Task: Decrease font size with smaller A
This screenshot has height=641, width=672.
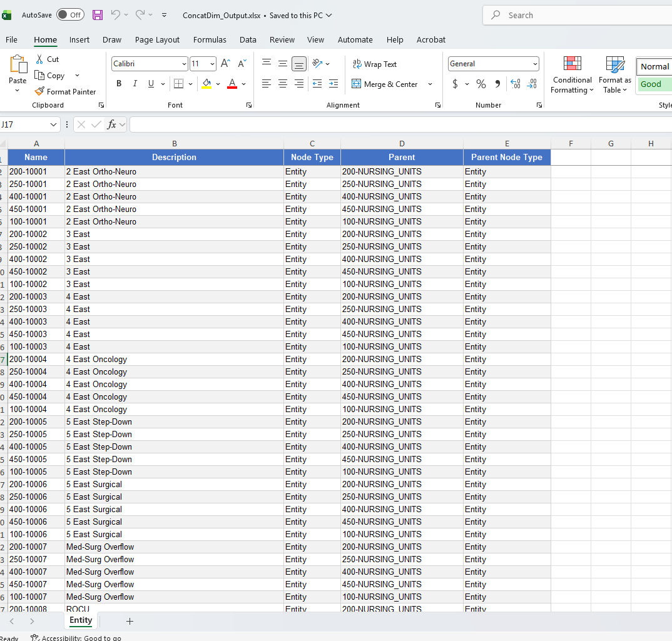Action: pos(242,64)
